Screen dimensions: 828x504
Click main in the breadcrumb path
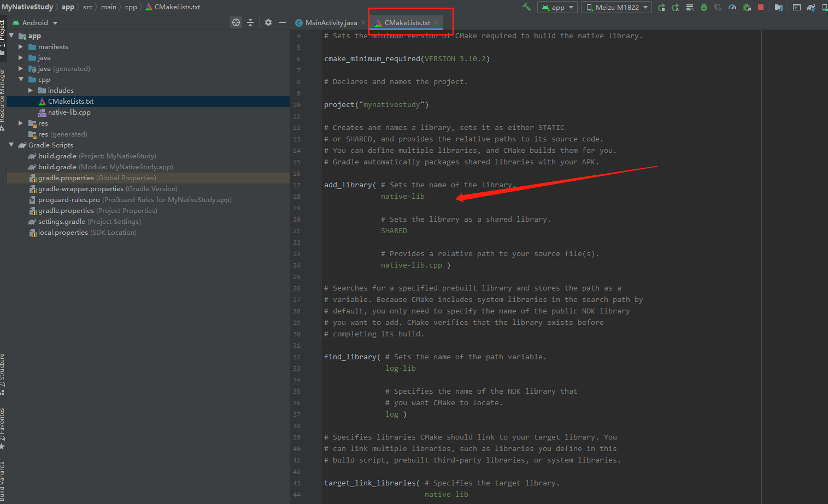[109, 7]
